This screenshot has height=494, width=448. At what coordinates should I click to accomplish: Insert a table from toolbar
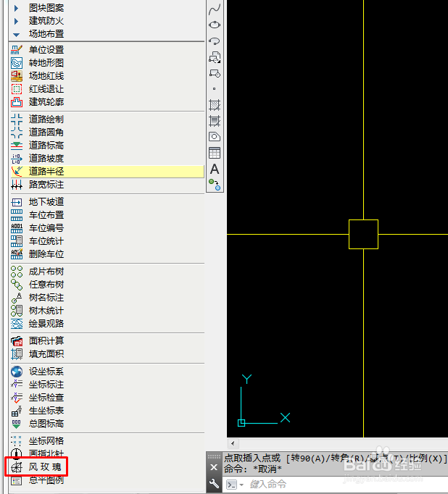click(215, 153)
